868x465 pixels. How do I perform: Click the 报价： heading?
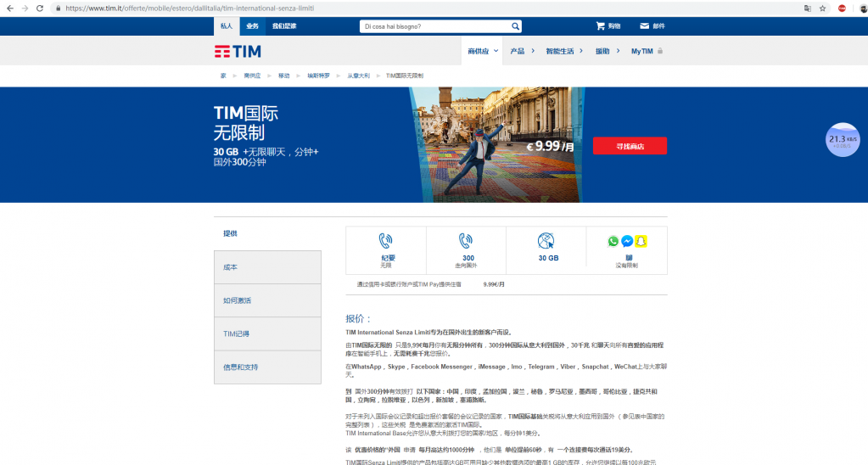click(x=358, y=318)
